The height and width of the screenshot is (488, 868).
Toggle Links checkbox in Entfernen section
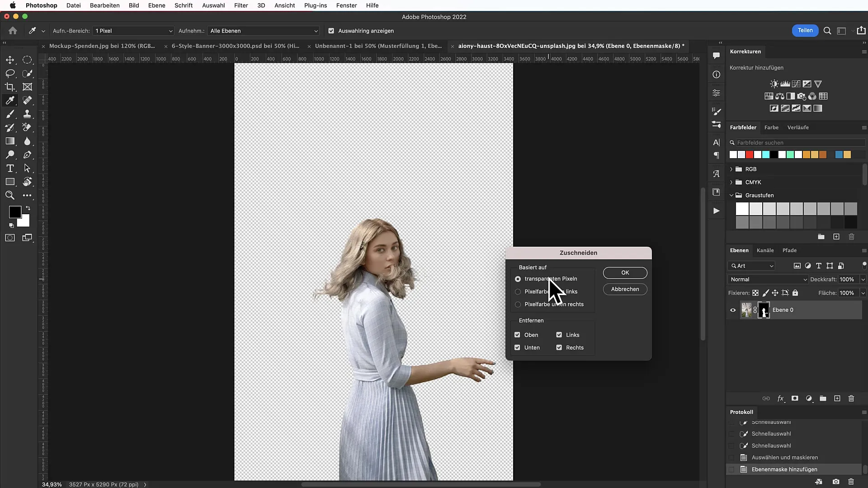(559, 334)
